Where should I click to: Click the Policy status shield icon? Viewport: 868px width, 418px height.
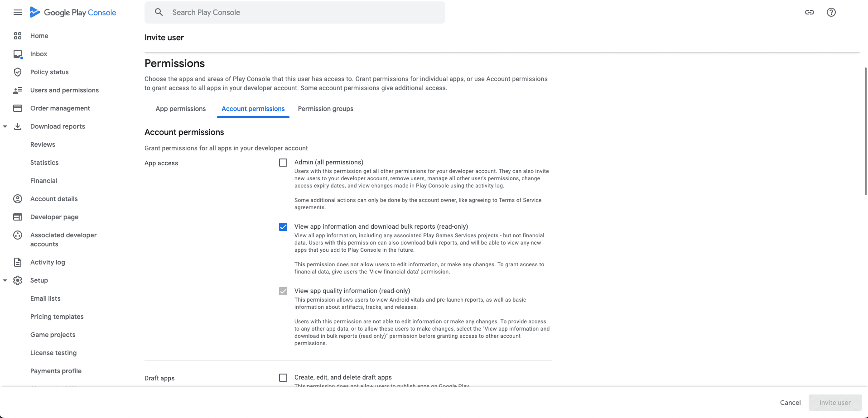coord(17,72)
